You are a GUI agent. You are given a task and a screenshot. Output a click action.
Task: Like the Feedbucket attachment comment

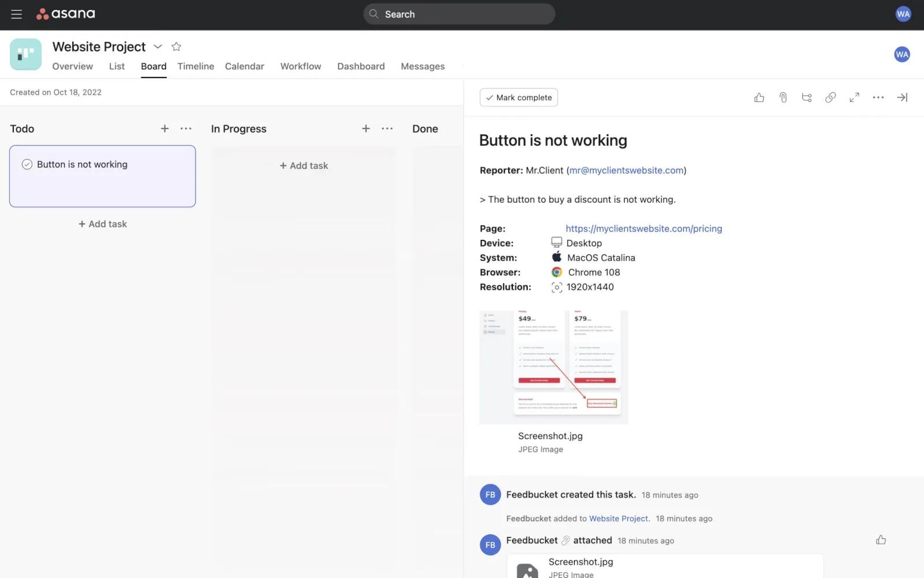(x=880, y=540)
